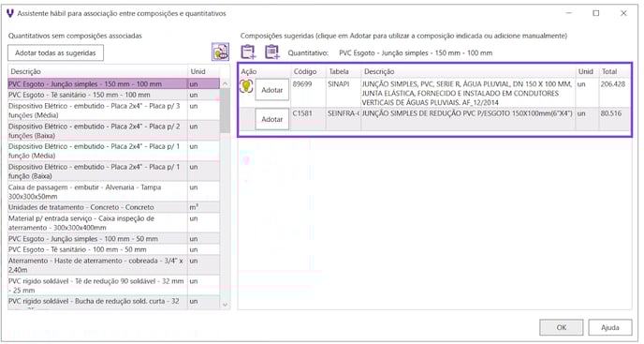Select Dispositivo Elétrico Placa p/ 3 funções (Média)
644x344 pixels.
[x=114, y=111]
